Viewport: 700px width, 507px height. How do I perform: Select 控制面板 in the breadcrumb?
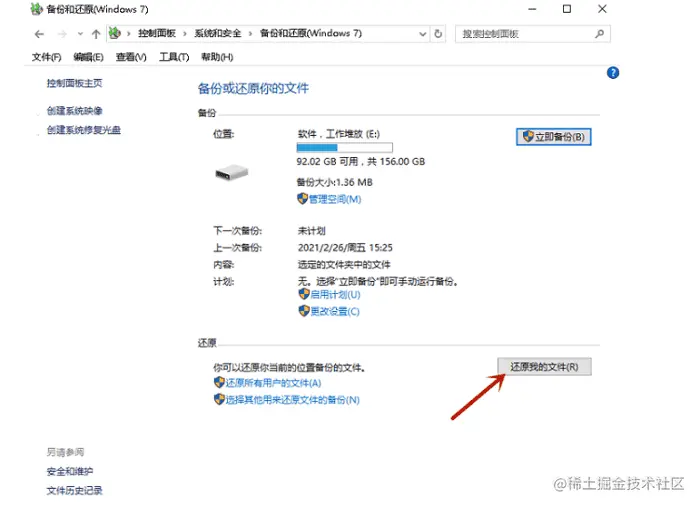[157, 33]
